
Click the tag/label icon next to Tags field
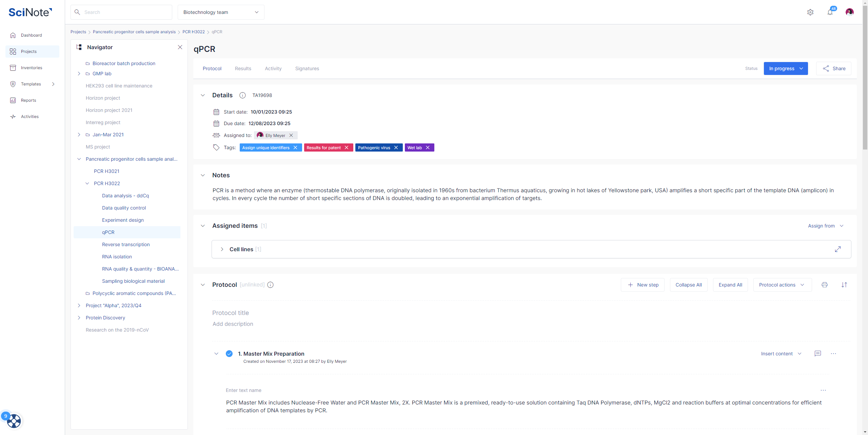(x=216, y=147)
